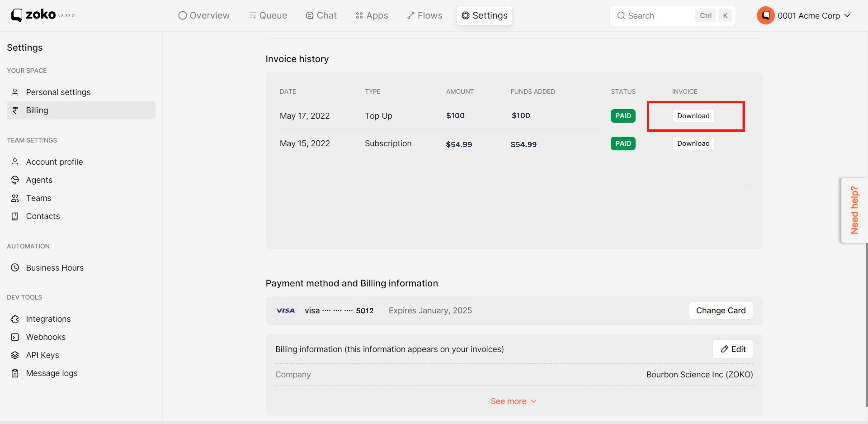Click the Settings gear icon

coord(465,16)
